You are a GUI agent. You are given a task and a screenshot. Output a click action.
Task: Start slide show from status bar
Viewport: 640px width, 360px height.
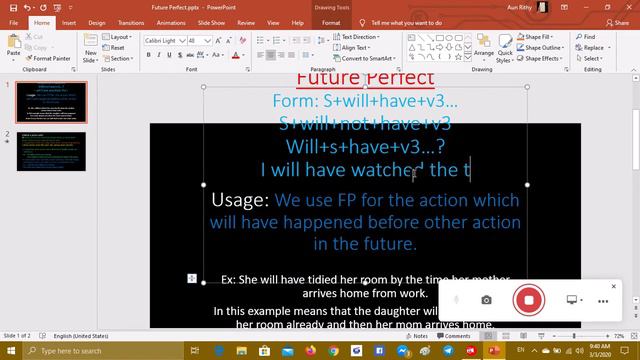coord(541,336)
